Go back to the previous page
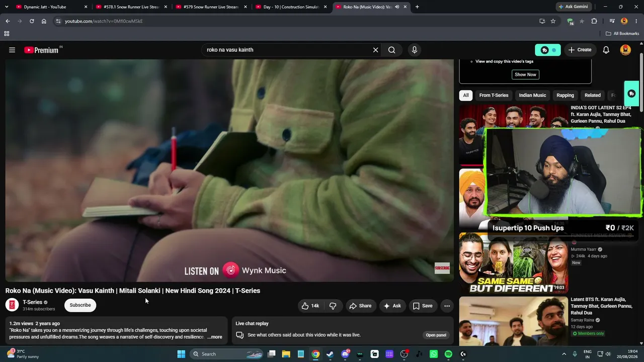Viewport: 644px width, 362px height. tap(8, 21)
